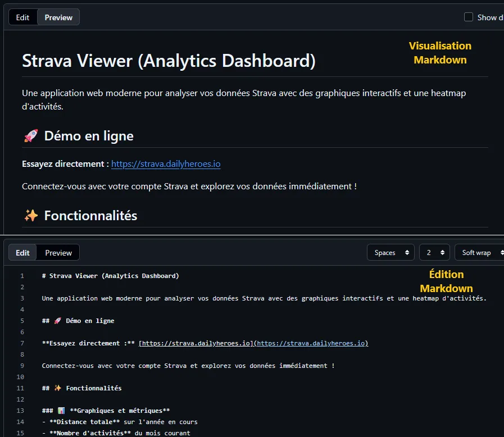Click '**Distance totale**' text on line 14
This screenshot has height=437, width=504.
(84, 422)
